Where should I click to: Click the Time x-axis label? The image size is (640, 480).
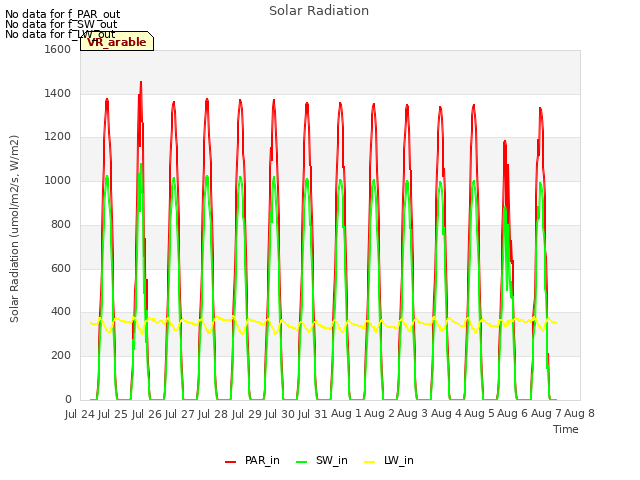565,429
